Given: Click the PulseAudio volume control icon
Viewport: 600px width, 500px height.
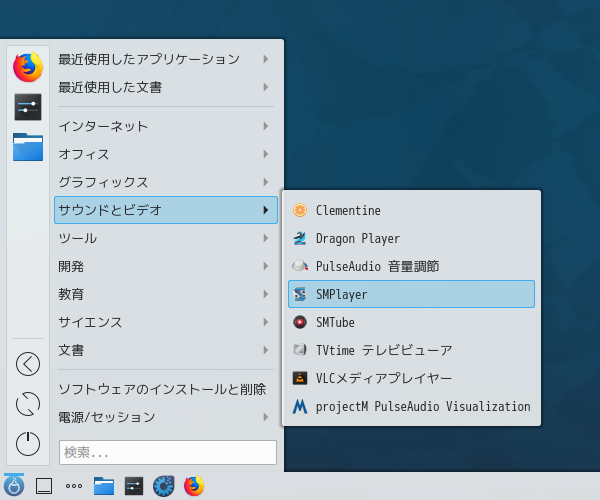Looking at the screenshot, I should point(300,266).
